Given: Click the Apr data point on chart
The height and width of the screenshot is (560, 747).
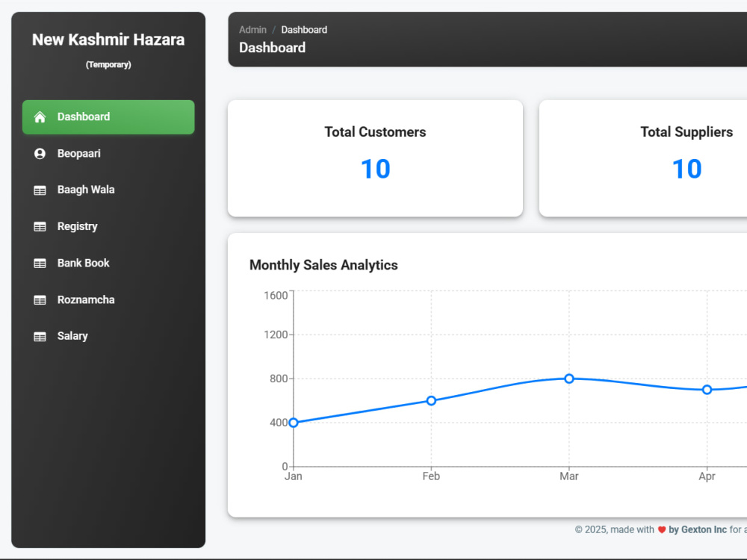Looking at the screenshot, I should (707, 390).
